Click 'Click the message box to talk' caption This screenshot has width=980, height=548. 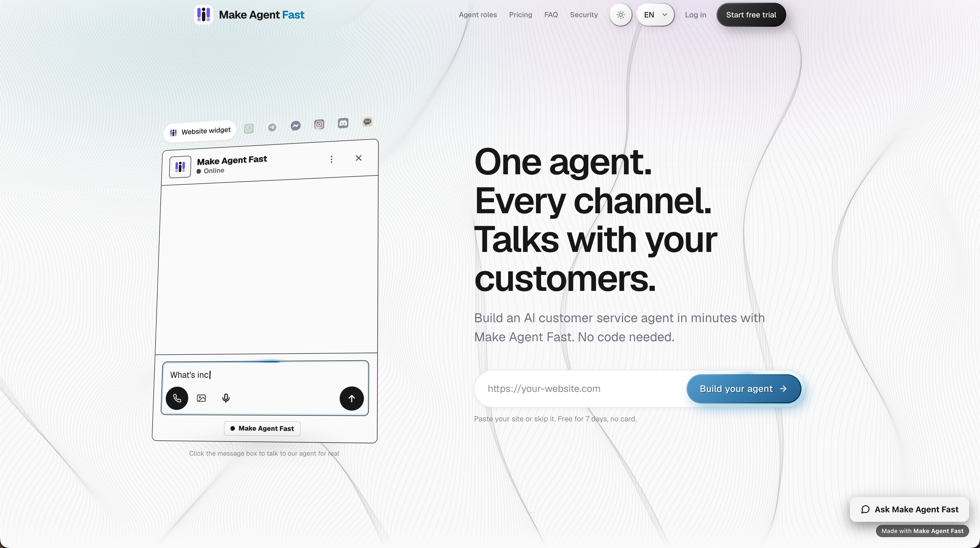264,453
